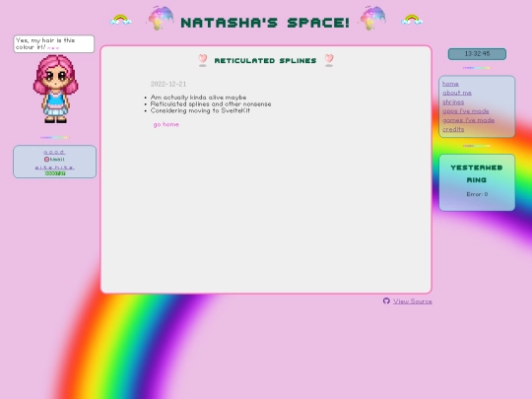
Task: Click the Reticulated Splines post heading
Action: pyautogui.click(x=265, y=61)
